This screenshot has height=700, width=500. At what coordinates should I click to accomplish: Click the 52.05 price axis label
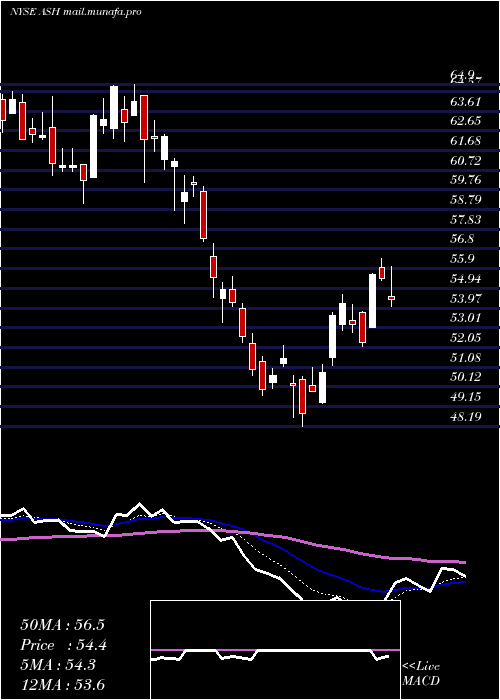[466, 338]
